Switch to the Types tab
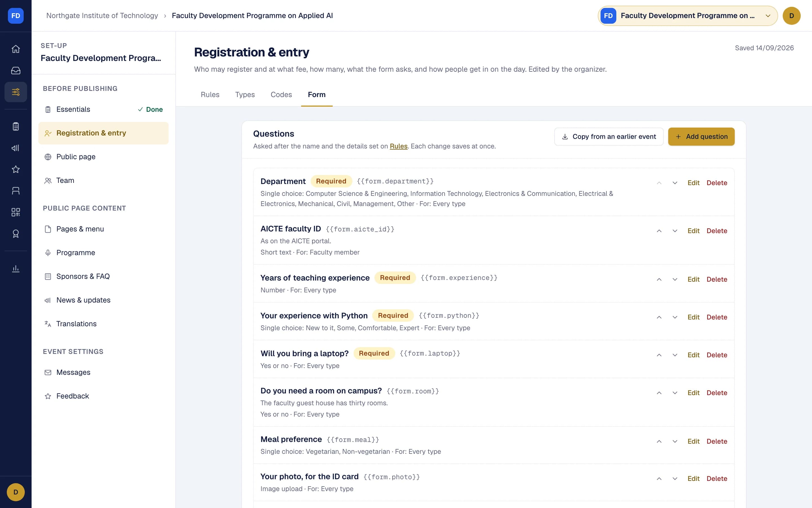812x508 pixels. tap(245, 95)
